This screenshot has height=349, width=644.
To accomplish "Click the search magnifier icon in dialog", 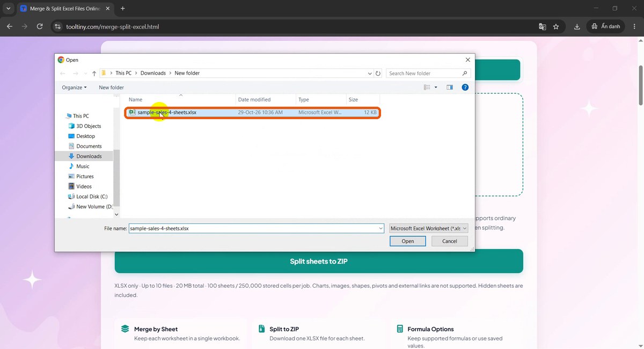I will tap(465, 73).
